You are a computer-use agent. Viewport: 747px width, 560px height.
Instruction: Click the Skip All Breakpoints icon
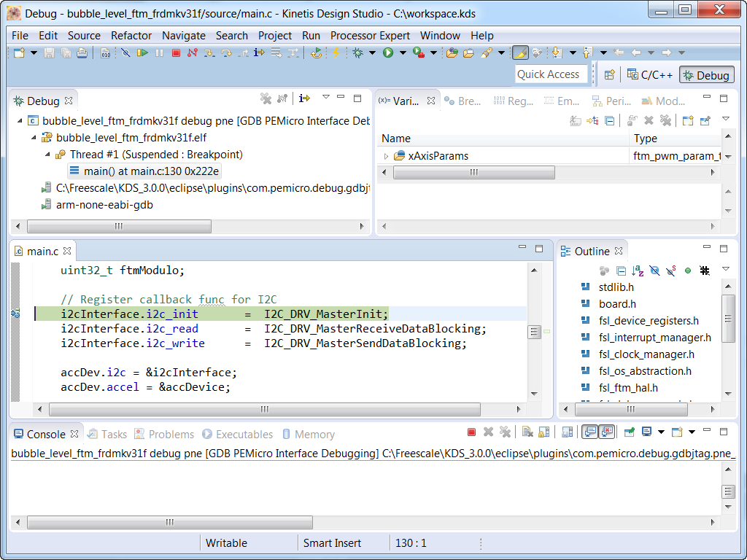[x=125, y=53]
